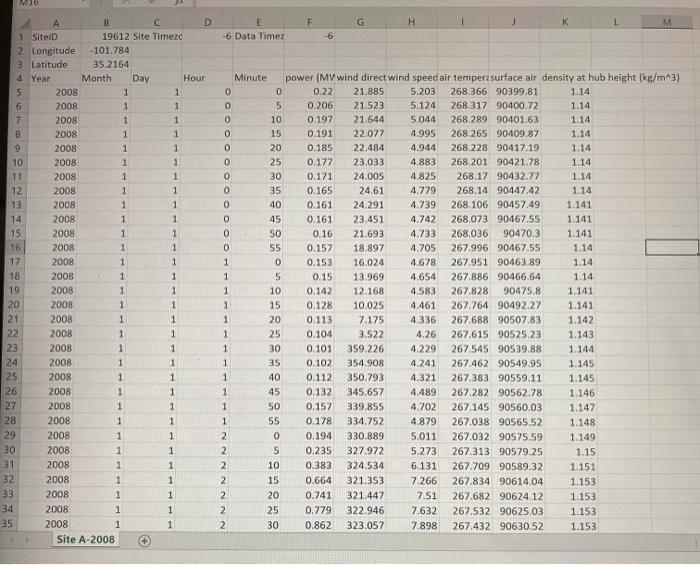Click pressure value 90470.3
This screenshot has height=565, width=700.
pos(515,233)
